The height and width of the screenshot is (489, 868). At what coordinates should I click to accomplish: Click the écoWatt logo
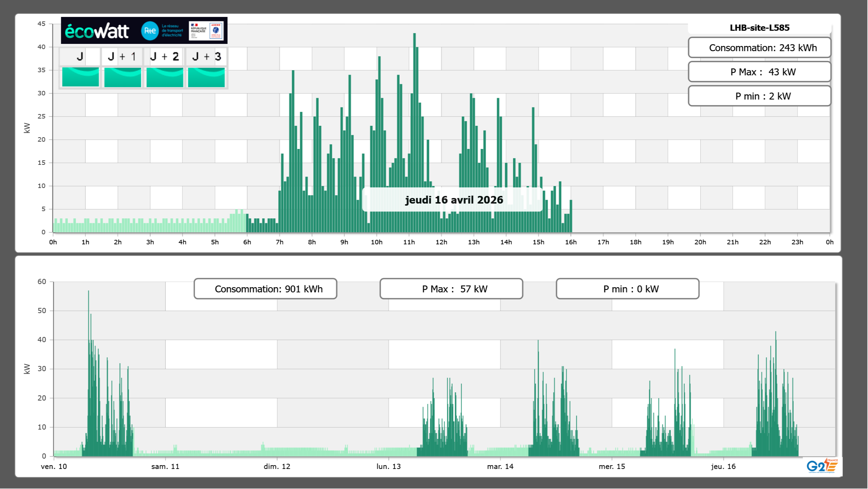tap(97, 31)
